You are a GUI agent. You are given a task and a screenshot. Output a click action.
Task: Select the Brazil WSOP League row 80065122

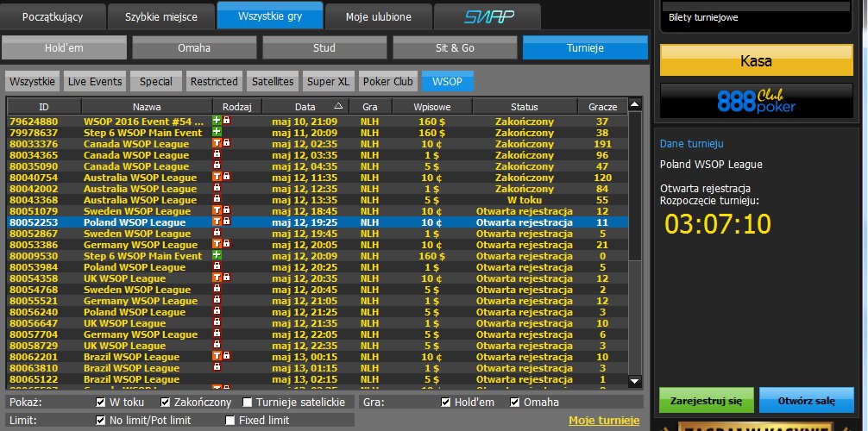pyautogui.click(x=318, y=379)
